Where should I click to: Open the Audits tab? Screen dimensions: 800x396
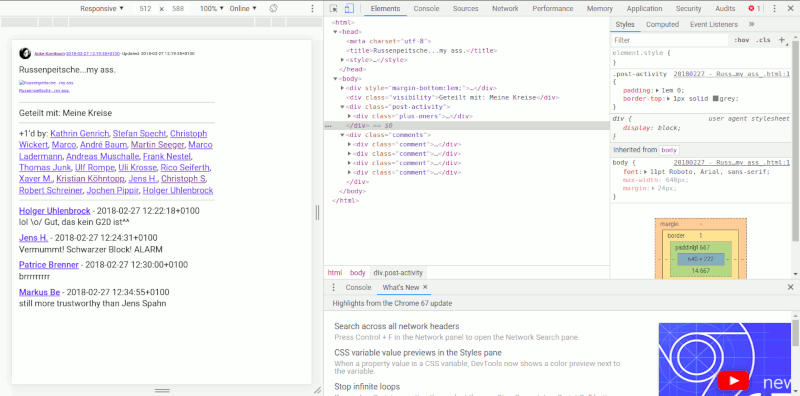(725, 9)
